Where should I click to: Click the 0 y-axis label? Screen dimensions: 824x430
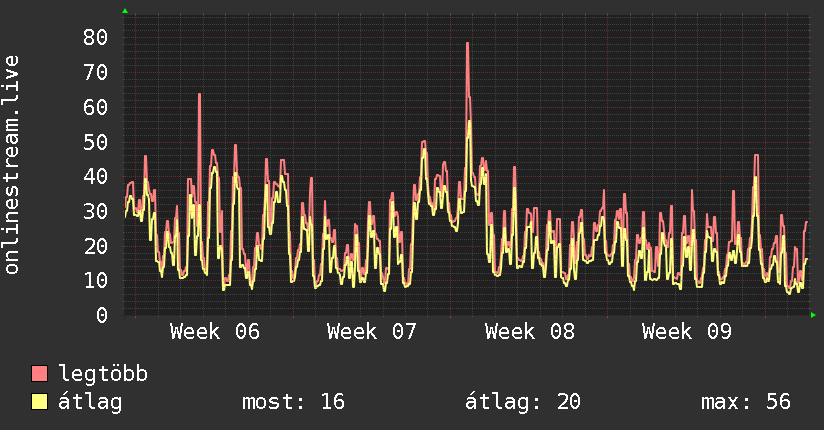[x=102, y=315]
